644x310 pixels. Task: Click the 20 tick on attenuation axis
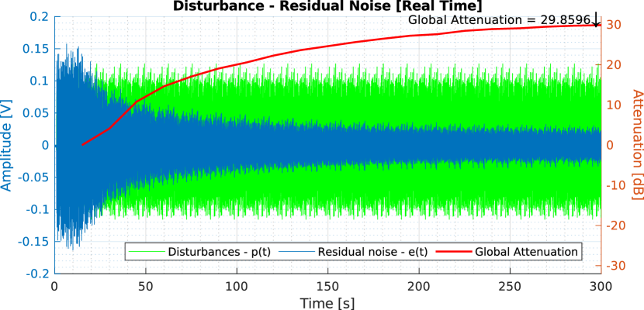612,65
